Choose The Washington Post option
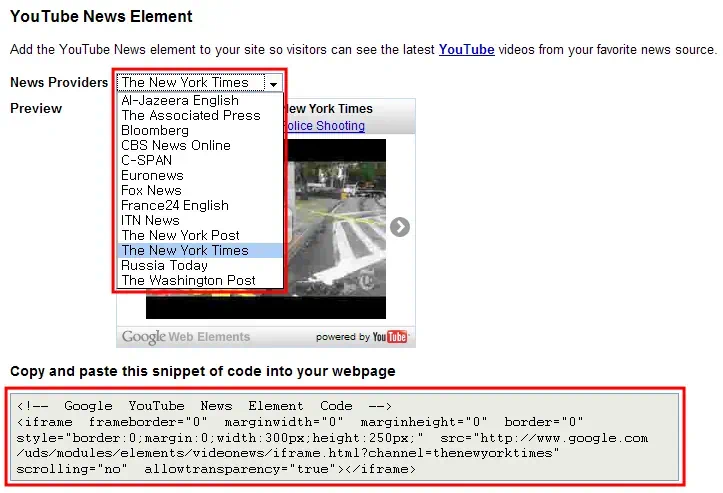The image size is (723, 493). [x=188, y=280]
